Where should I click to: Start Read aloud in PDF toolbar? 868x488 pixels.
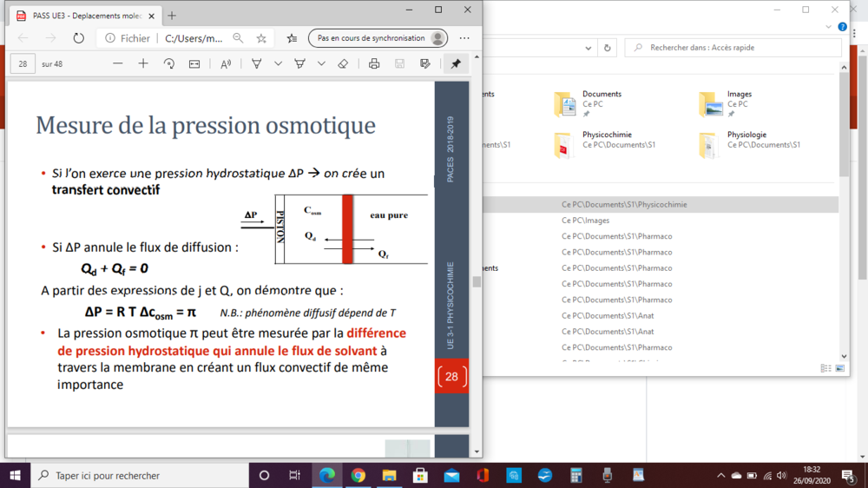click(226, 64)
